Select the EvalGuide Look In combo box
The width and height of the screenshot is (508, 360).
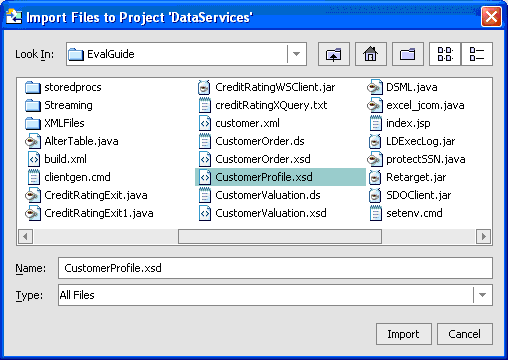coord(186,54)
